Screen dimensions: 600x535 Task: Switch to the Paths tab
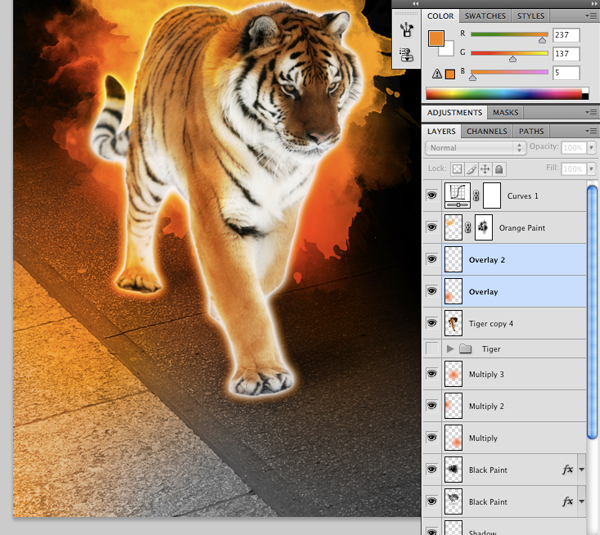[531, 131]
